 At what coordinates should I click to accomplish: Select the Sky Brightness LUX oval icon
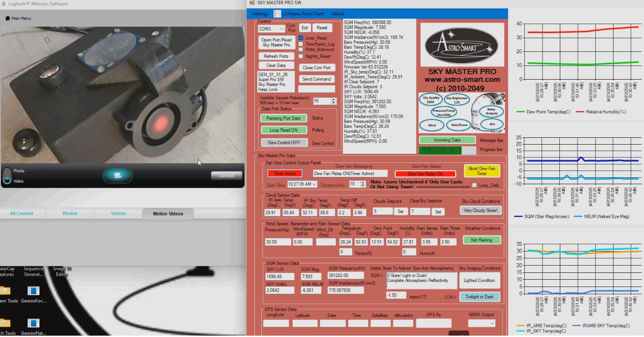click(x=457, y=100)
